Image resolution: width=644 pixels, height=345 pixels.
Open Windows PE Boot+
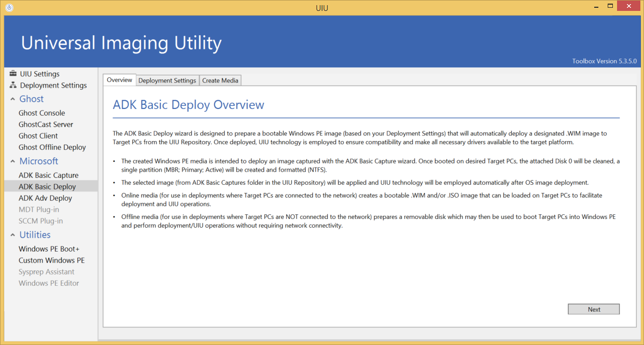pos(49,249)
